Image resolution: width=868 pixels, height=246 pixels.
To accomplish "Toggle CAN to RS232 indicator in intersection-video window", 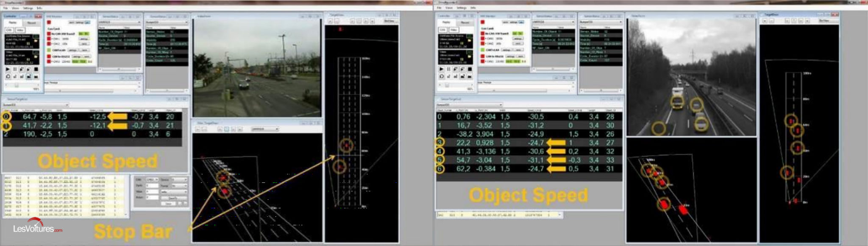I will (x=49, y=56).
